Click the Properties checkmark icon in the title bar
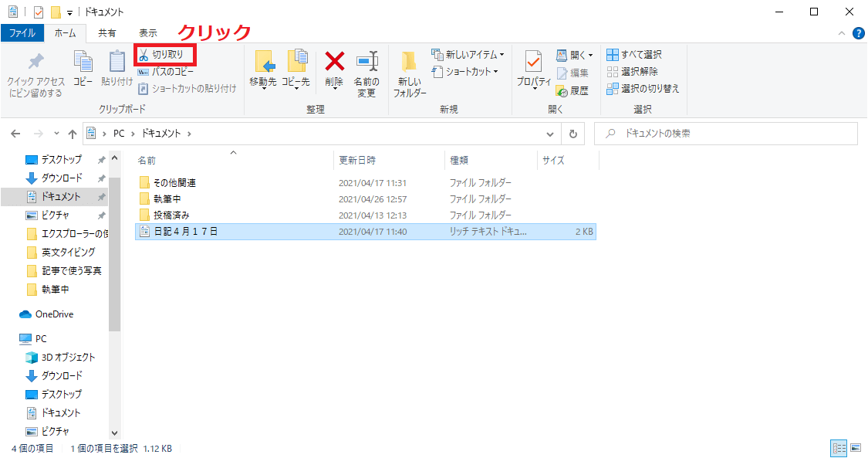The width and height of the screenshot is (868, 458). [x=39, y=12]
